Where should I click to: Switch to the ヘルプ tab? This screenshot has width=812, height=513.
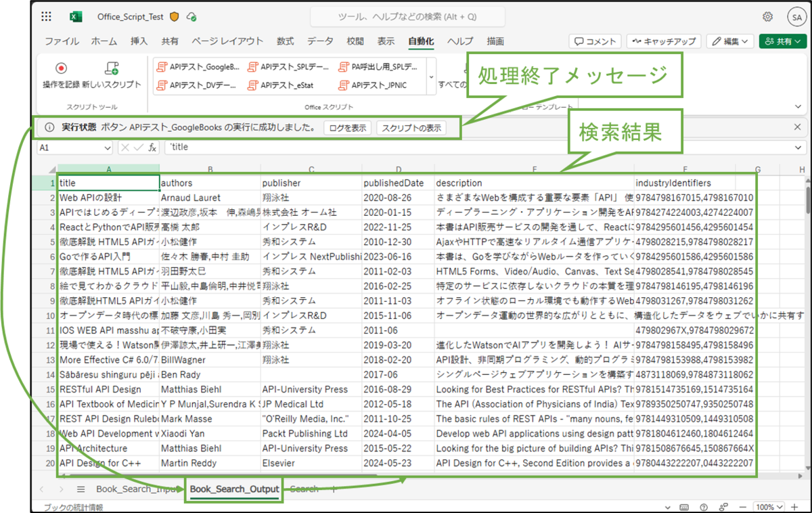[460, 41]
